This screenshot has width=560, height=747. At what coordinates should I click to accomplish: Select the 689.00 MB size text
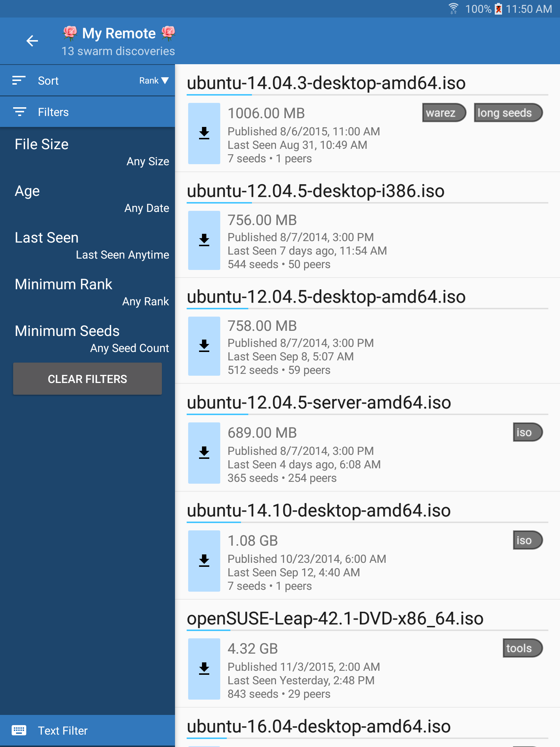coord(262,433)
